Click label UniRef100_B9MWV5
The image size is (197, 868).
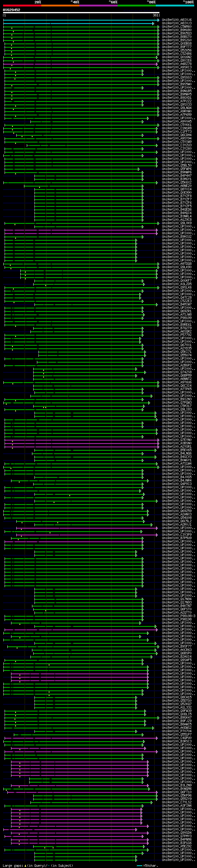177,94
